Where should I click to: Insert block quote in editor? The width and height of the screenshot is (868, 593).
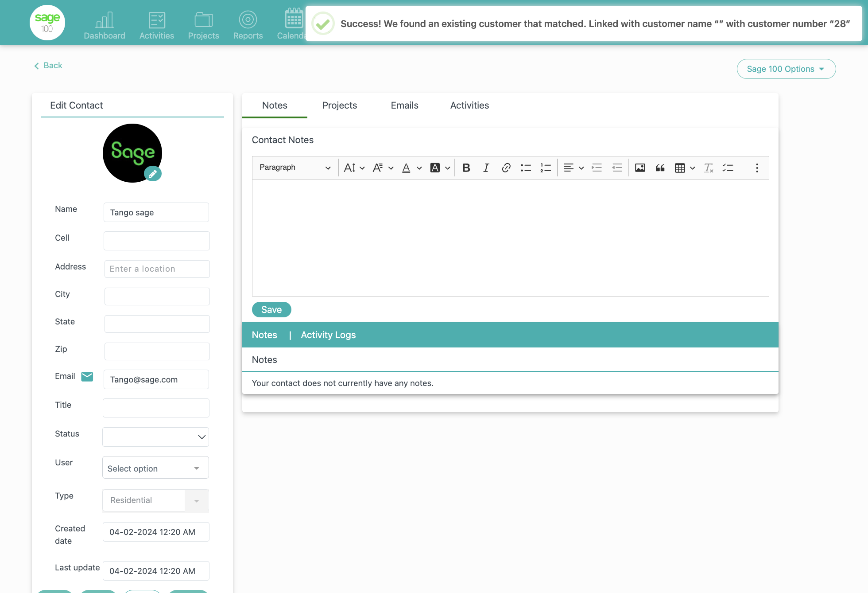660,168
